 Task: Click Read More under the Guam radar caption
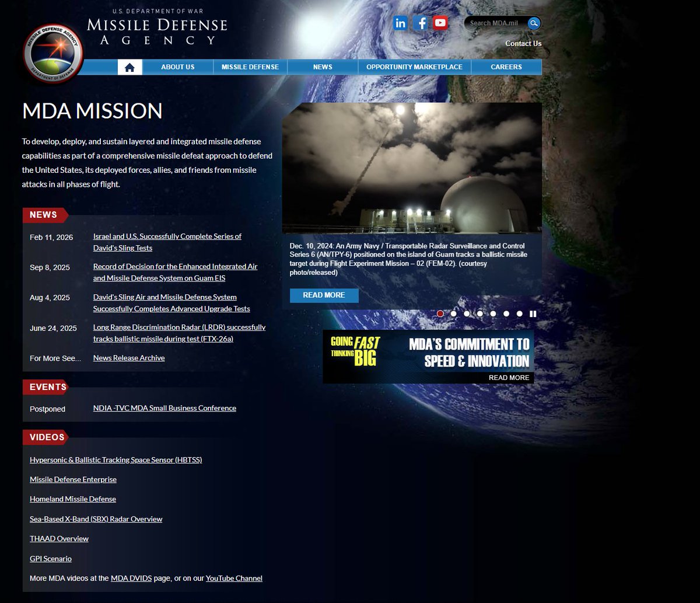pos(324,295)
